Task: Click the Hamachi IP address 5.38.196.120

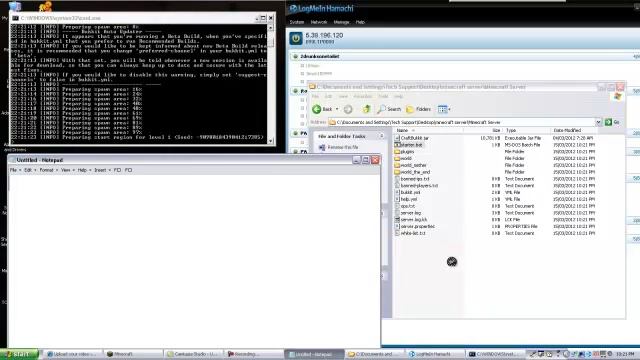Action: click(324, 36)
